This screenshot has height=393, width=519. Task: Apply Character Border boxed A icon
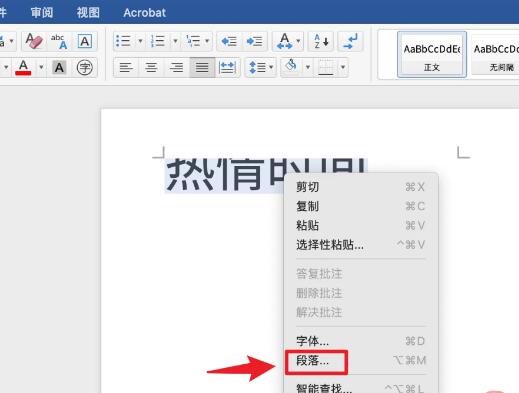[85, 41]
